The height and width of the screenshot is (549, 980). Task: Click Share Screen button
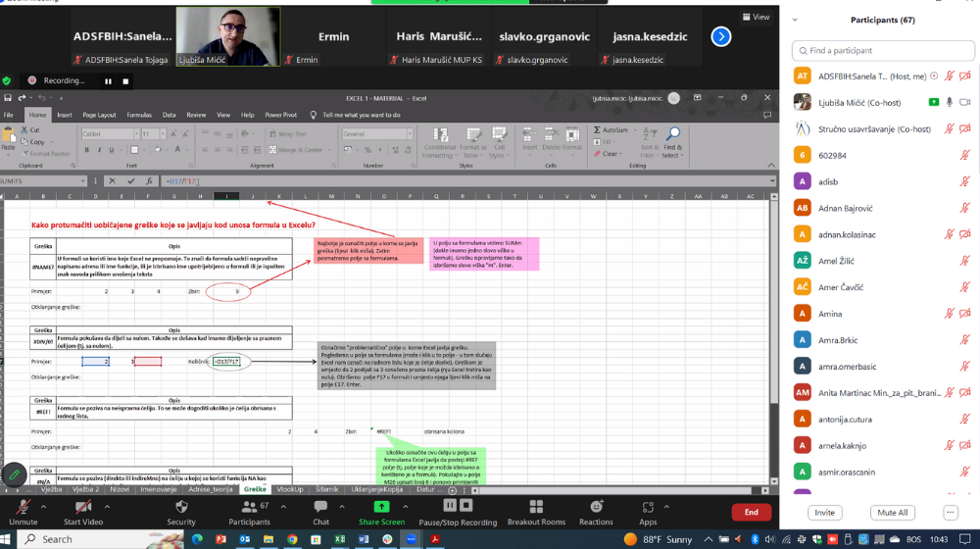(x=381, y=512)
